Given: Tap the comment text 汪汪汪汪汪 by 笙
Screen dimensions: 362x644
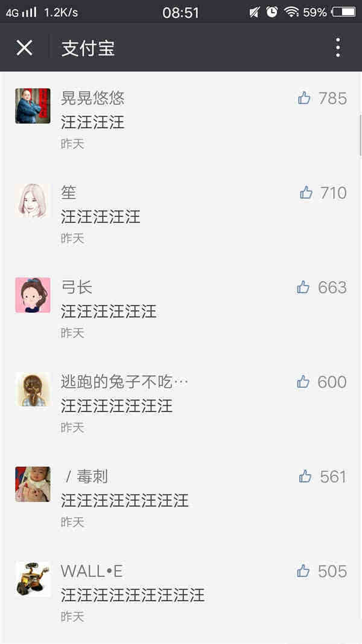Looking at the screenshot, I should click(100, 217).
